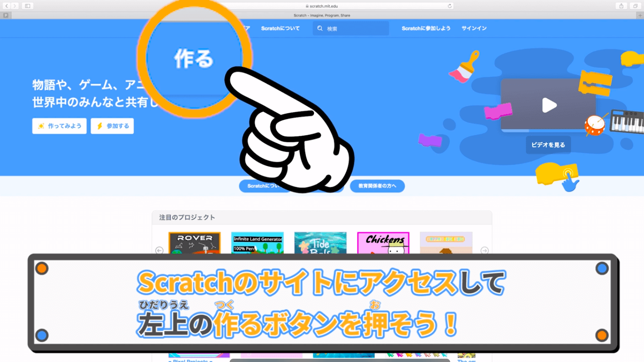
Task: Click the ビデオを見る button
Action: (x=548, y=145)
